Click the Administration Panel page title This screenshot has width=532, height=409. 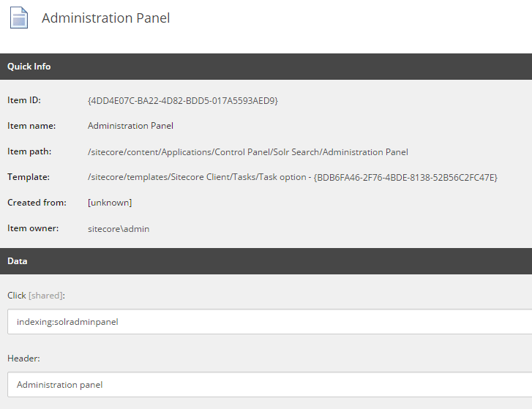pyautogui.click(x=105, y=18)
